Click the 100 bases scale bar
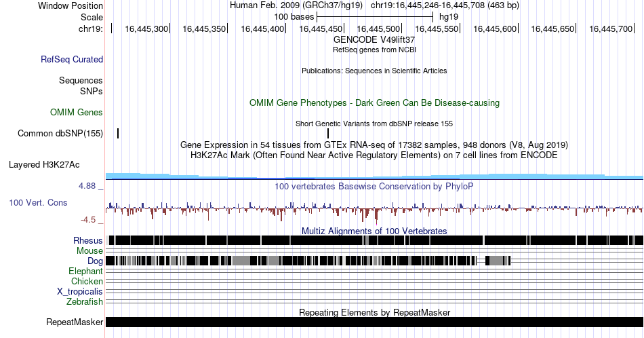 [x=375, y=17]
